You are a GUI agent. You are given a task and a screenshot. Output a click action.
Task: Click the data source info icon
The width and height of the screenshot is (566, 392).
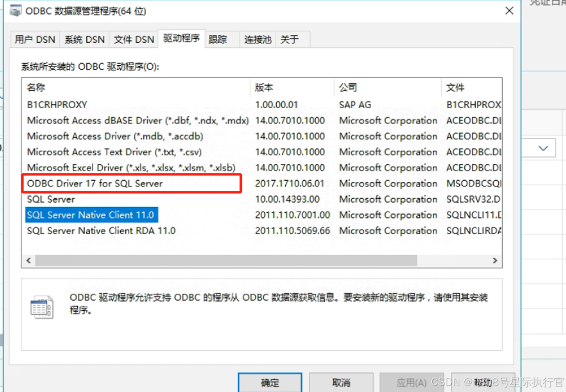click(42, 307)
